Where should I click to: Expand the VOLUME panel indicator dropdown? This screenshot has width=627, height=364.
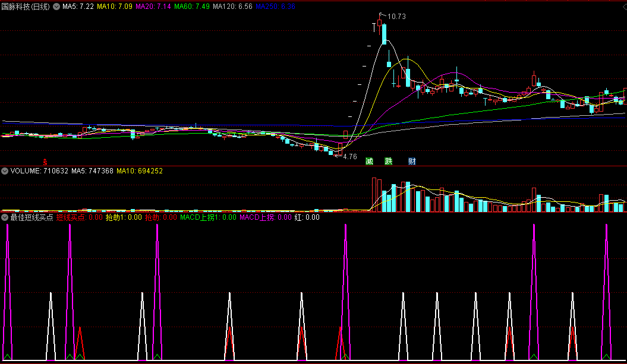5,171
